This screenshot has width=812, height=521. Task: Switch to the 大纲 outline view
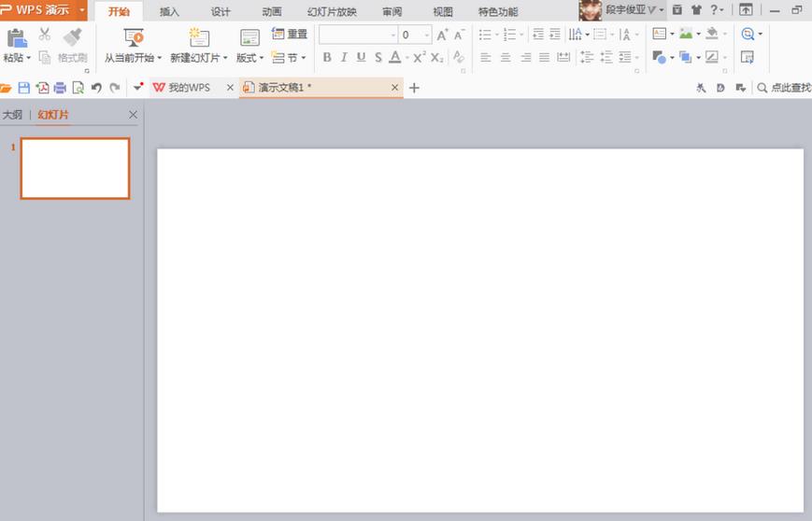pyautogui.click(x=12, y=114)
